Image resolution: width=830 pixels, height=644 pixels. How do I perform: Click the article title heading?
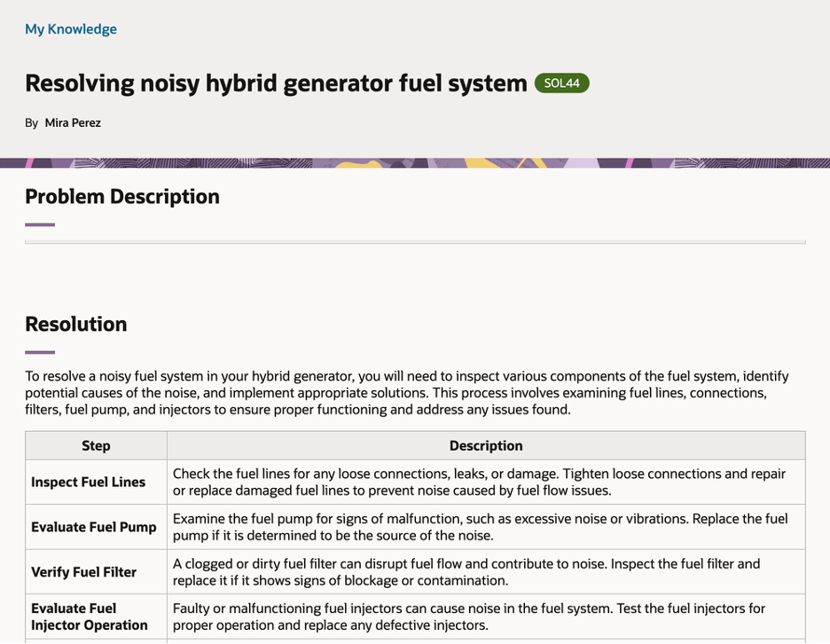click(x=276, y=83)
